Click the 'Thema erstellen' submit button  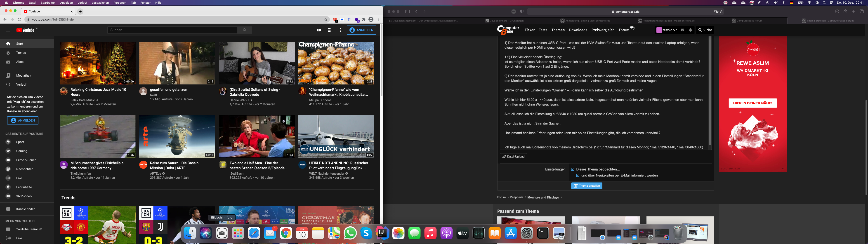pos(587,186)
